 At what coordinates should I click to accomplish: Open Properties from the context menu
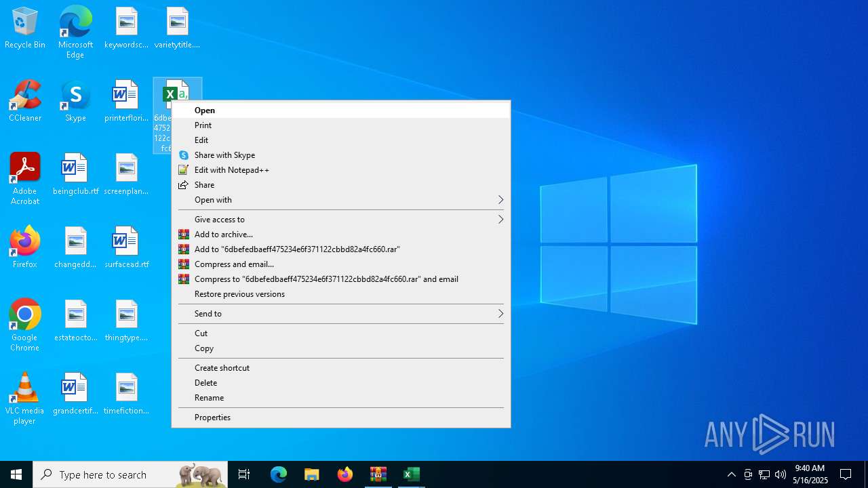pyautogui.click(x=341, y=418)
